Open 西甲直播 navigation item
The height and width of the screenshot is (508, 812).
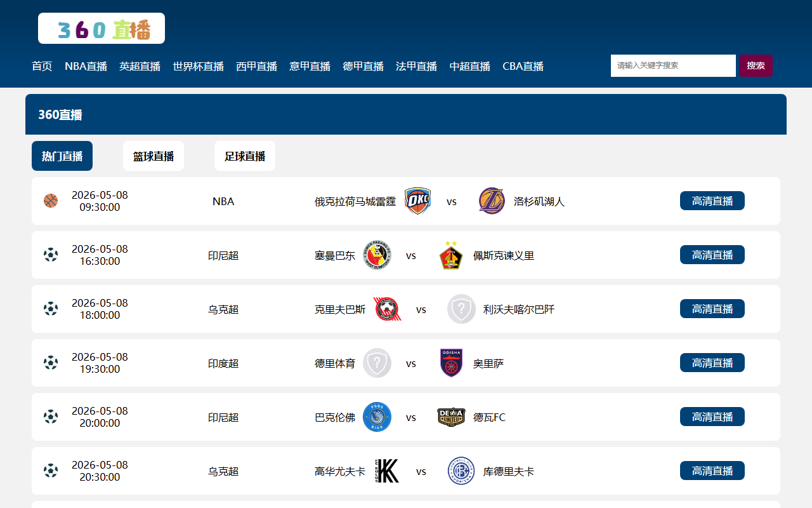(257, 66)
